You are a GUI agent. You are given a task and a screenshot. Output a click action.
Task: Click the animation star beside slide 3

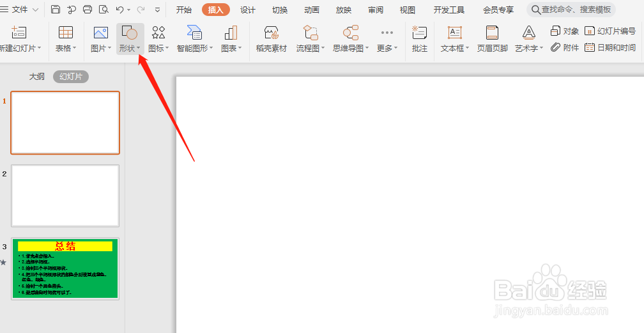[3, 262]
